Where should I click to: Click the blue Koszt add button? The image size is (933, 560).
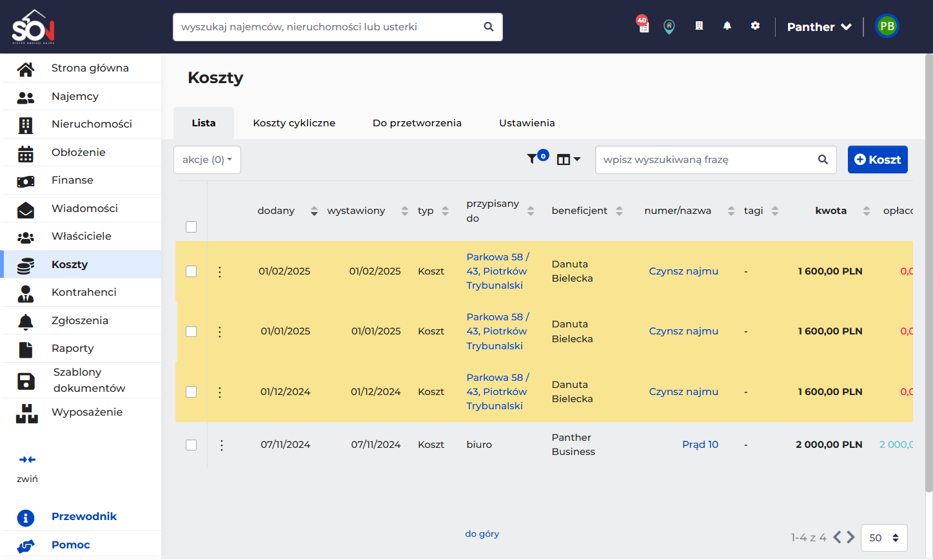coord(878,160)
